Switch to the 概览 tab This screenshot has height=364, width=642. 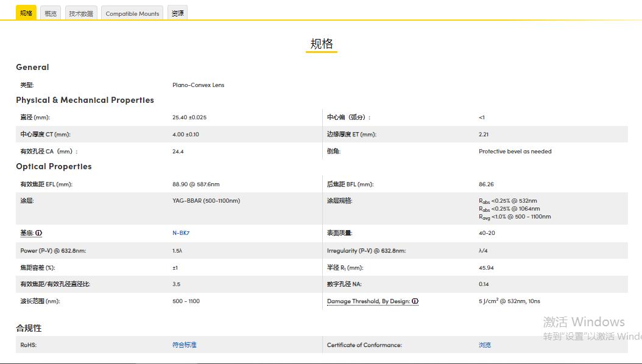tap(50, 12)
